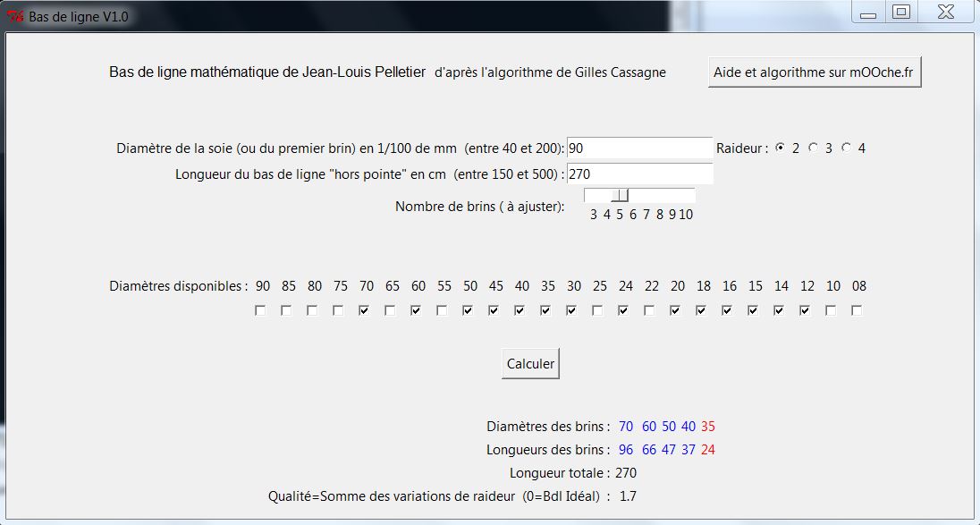980x525 pixels.
Task: Minimize the Bas de ligne window
Action: click(868, 13)
